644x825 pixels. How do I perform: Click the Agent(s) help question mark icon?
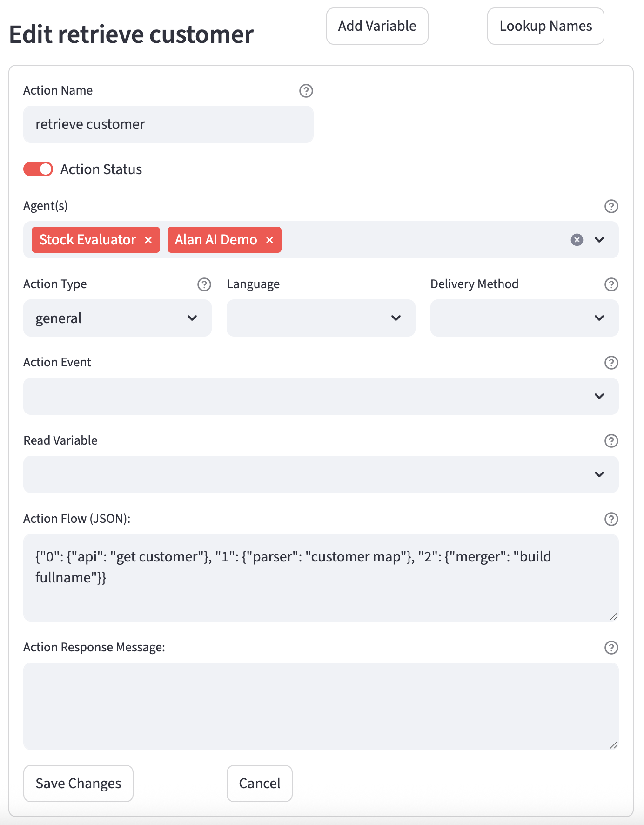click(611, 206)
